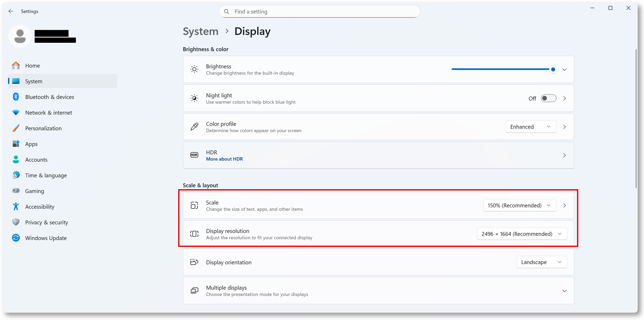Toggle the Night light switch

pyautogui.click(x=548, y=98)
